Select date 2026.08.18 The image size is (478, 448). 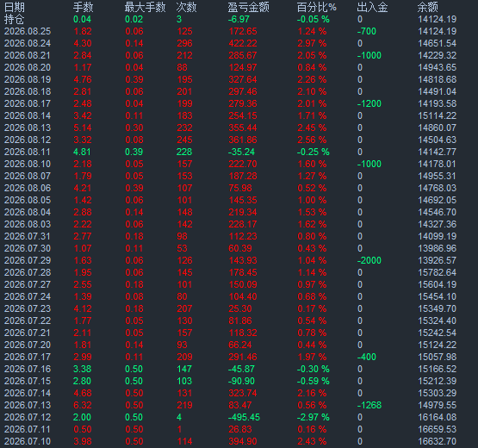[28, 91]
